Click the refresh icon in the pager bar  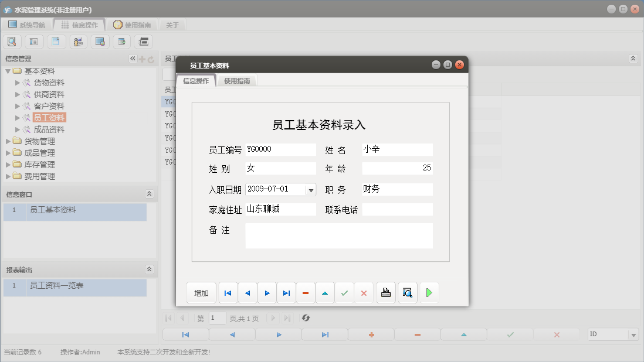[305, 318]
